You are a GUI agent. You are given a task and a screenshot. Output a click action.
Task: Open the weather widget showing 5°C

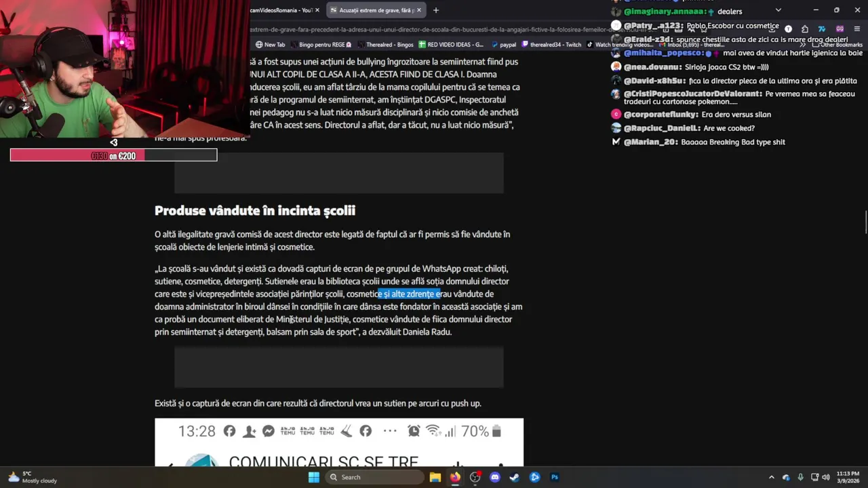(33, 477)
